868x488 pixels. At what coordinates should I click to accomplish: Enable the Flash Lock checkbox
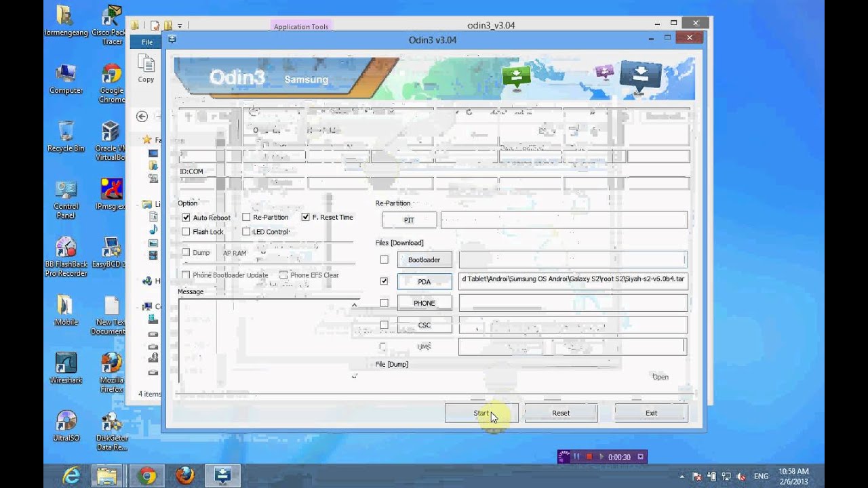click(x=186, y=232)
